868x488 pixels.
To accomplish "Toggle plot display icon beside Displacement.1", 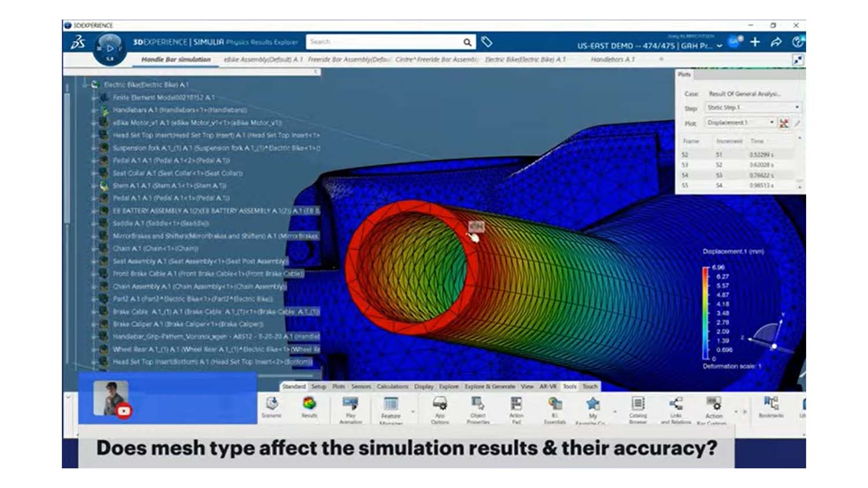I will pos(784,123).
